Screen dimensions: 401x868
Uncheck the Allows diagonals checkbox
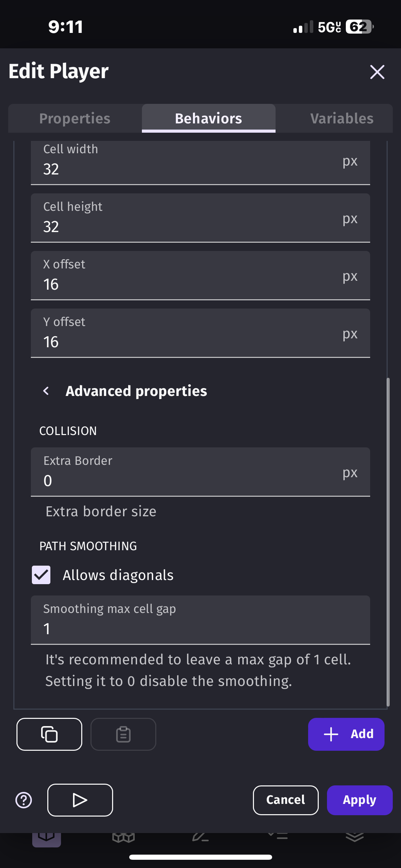tap(41, 575)
